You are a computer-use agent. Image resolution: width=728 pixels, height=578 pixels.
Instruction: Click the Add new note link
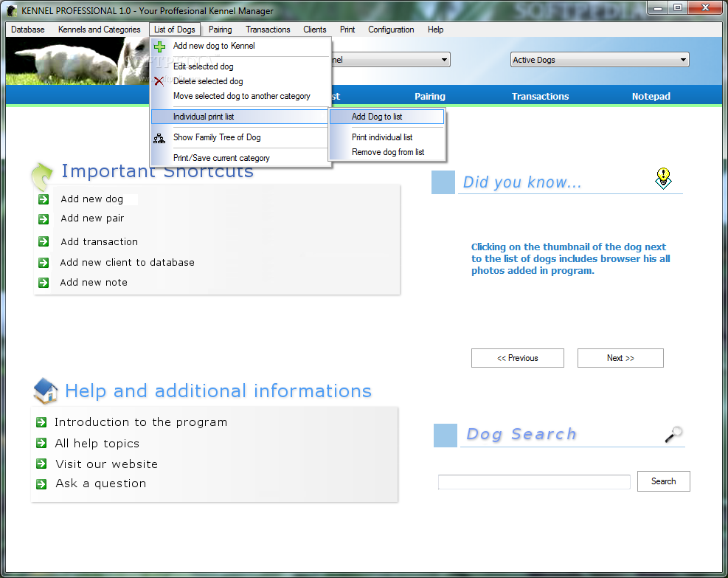coord(94,283)
